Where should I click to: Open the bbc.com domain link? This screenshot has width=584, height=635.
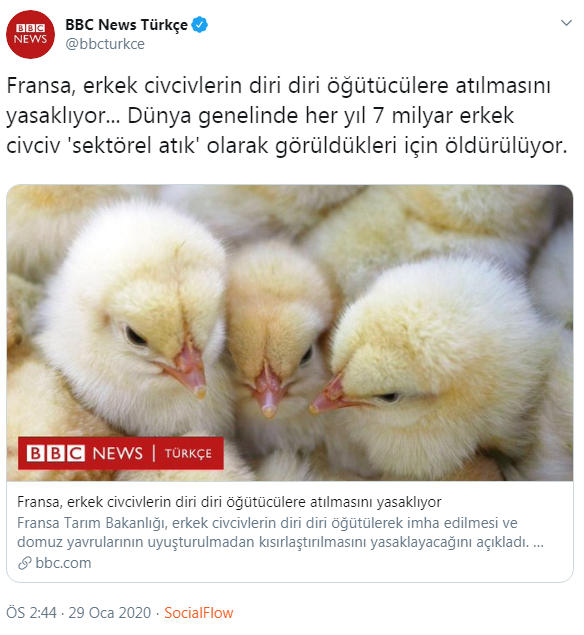coord(63,563)
